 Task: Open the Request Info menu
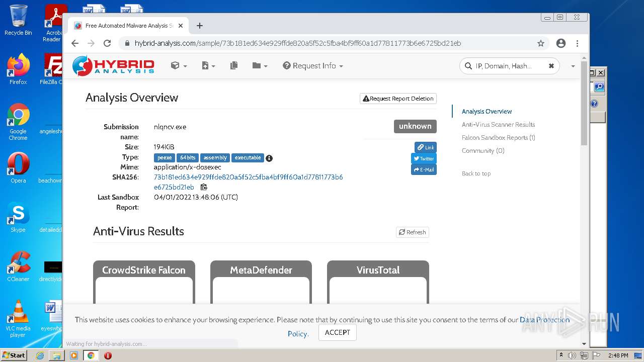click(x=313, y=66)
